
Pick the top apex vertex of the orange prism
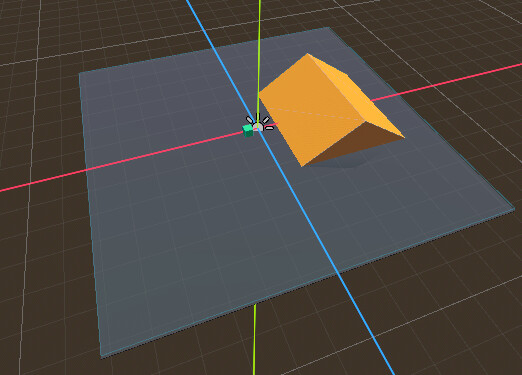coord(307,53)
